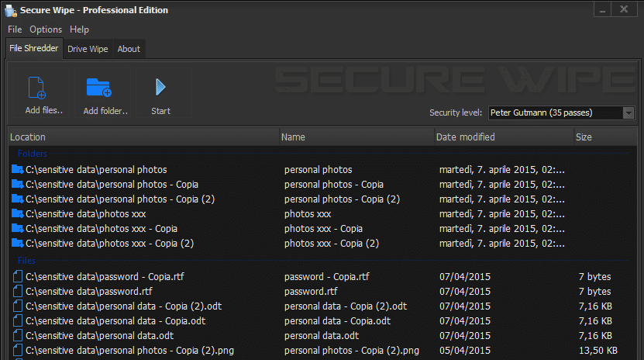Open the File menu
Image resolution: width=644 pixels, height=360 pixels.
click(15, 29)
